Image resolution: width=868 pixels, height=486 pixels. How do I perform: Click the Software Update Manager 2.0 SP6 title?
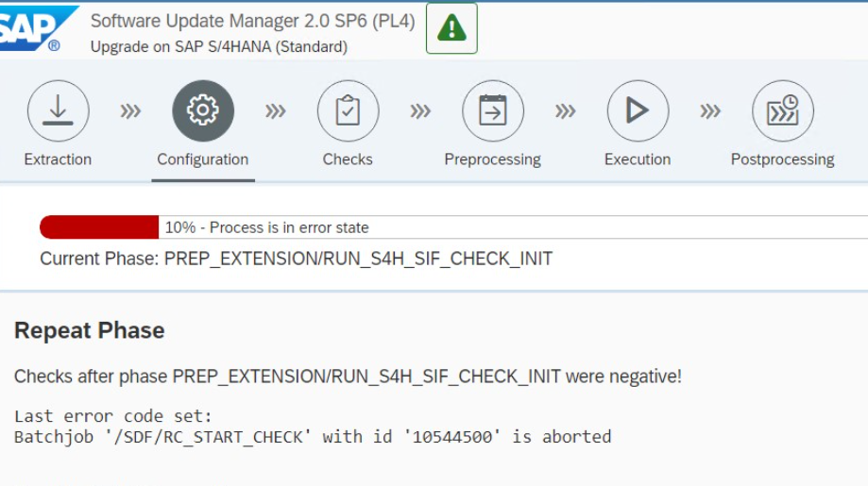[x=252, y=21]
